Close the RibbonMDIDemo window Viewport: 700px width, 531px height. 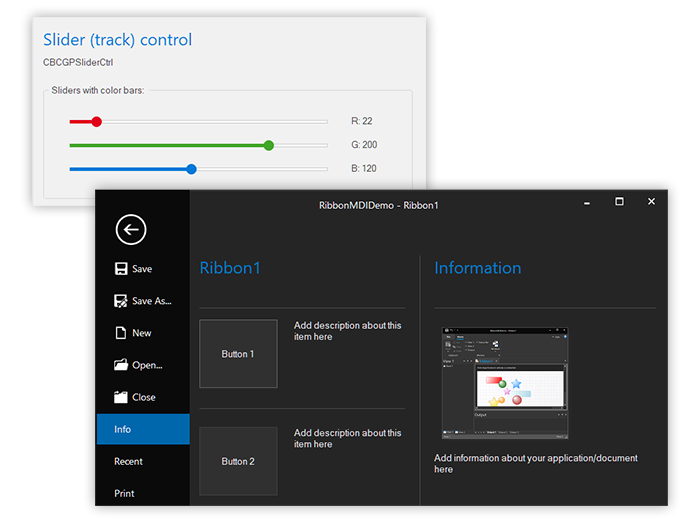tap(651, 202)
